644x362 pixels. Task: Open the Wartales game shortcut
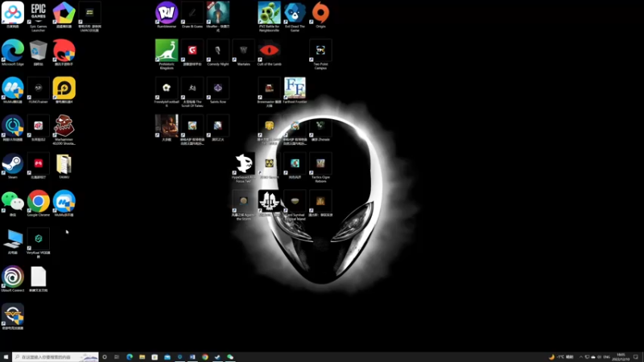244,52
